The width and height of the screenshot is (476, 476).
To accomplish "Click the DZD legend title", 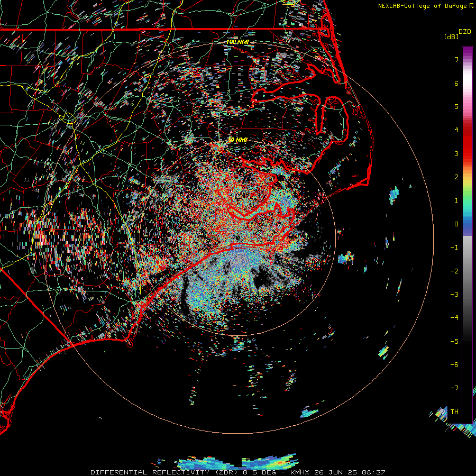I will [465, 32].
